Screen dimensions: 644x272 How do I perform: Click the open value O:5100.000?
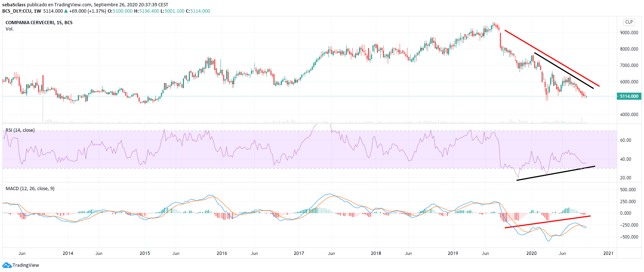pos(120,11)
